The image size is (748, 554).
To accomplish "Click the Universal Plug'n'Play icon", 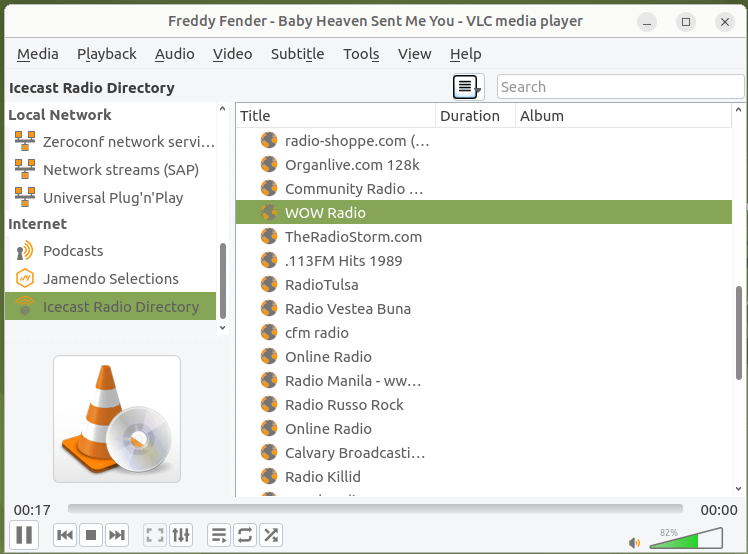I will tap(25, 197).
